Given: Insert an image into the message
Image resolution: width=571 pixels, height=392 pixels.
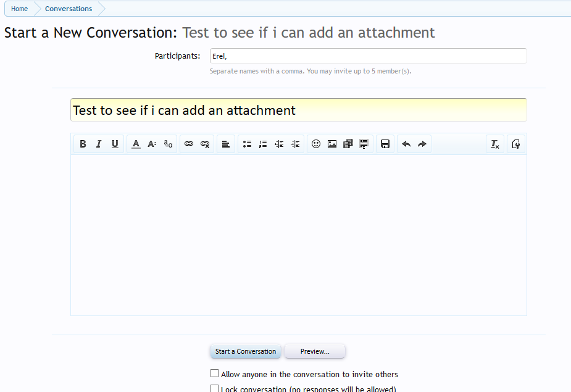Looking at the screenshot, I should point(332,144).
